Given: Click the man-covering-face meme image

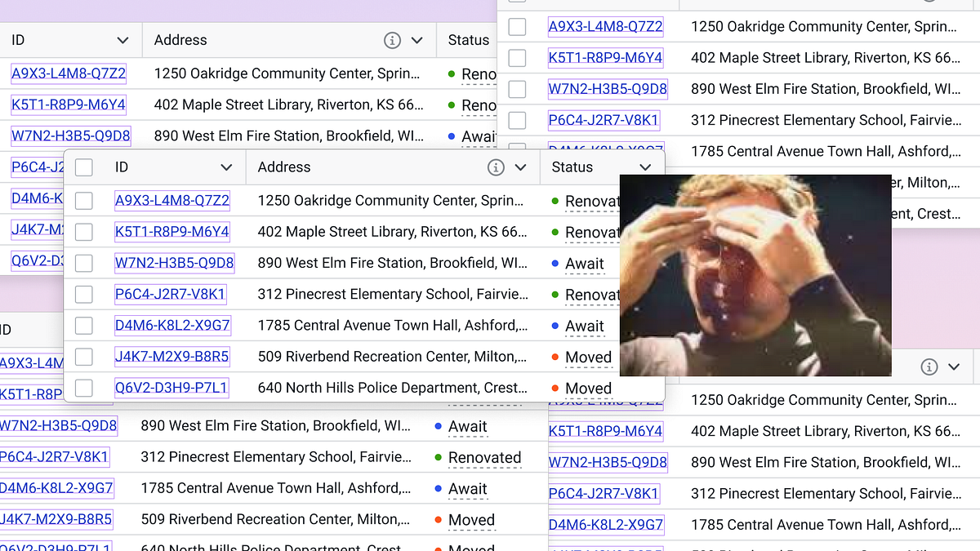Looking at the screenshot, I should (755, 275).
